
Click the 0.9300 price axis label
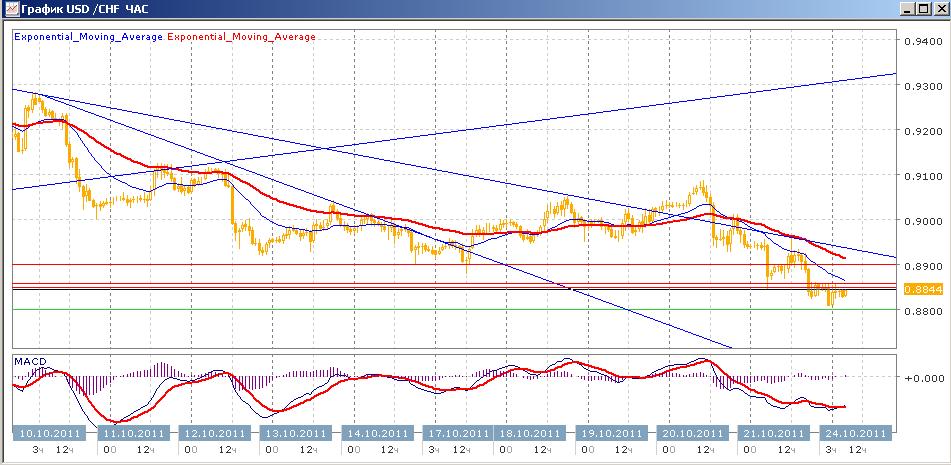[923, 86]
